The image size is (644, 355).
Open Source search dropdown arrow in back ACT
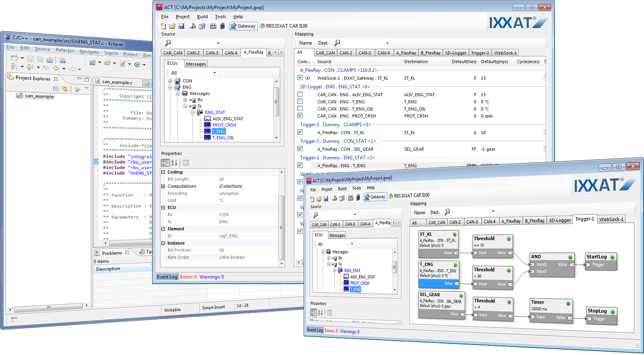click(218, 43)
